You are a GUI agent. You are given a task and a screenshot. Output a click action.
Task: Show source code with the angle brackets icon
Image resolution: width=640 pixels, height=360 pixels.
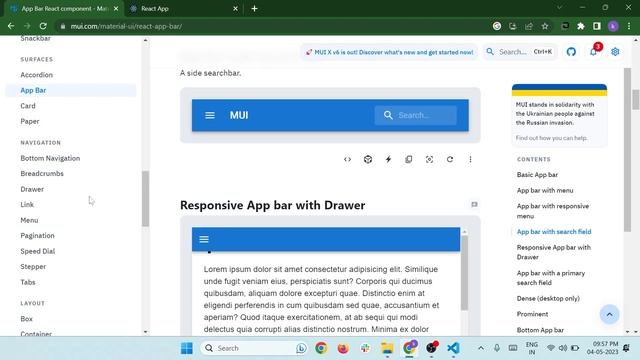pyautogui.click(x=347, y=160)
